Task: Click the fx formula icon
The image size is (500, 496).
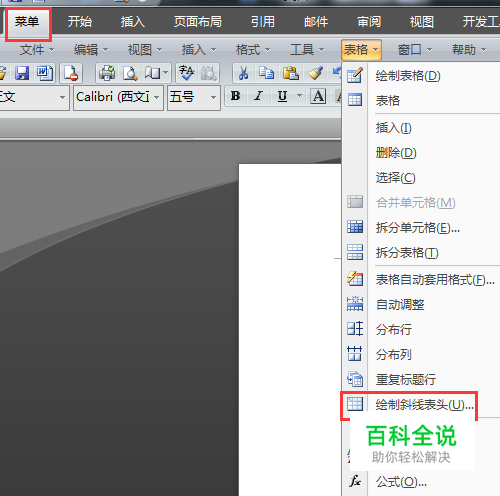Action: 355,481
